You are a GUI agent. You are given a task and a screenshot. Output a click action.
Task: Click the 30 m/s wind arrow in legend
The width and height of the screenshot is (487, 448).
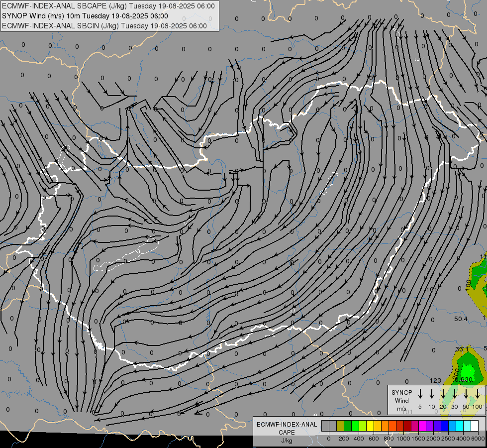pos(454,393)
